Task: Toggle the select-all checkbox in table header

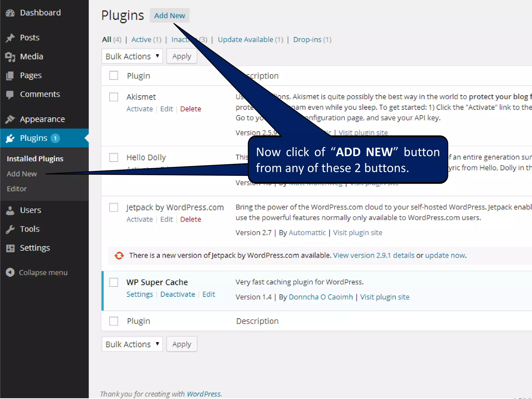Action: pos(114,76)
